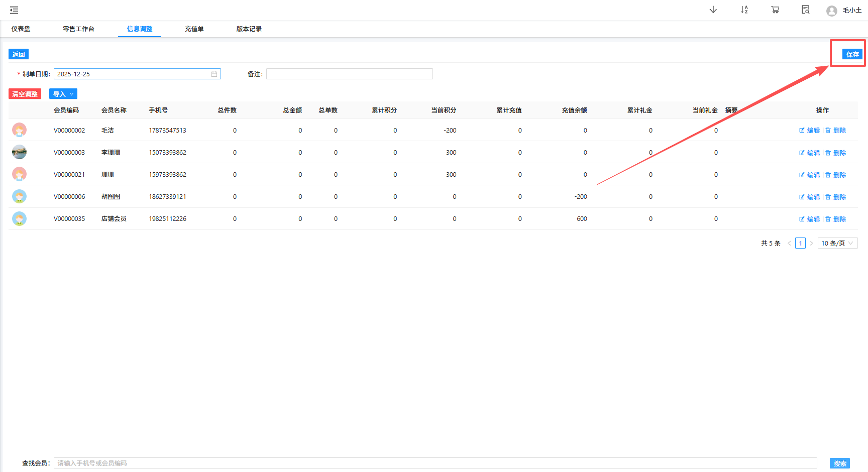Screen dimensions: 868x472
Task: Delete member V00000035 店铺会员 row
Action: (835, 219)
